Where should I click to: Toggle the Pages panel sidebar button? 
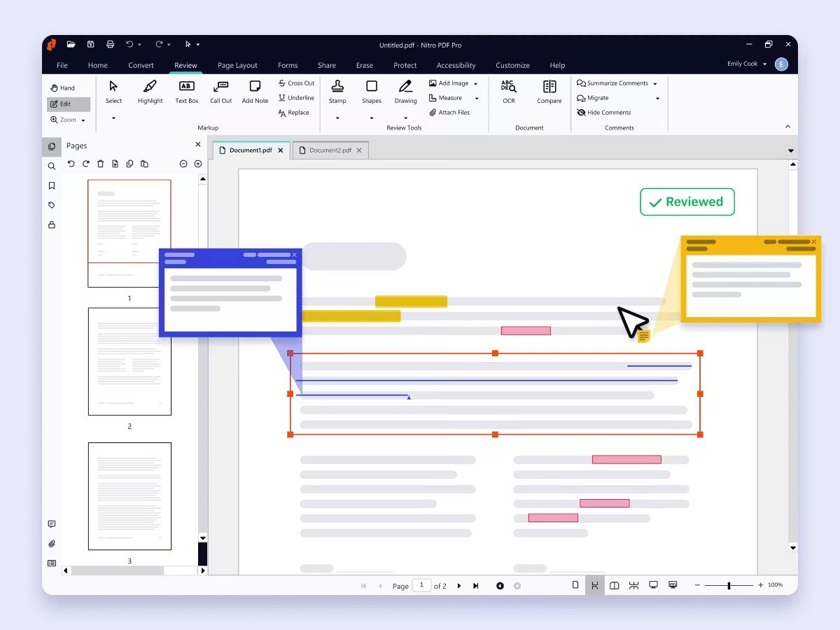(x=52, y=146)
